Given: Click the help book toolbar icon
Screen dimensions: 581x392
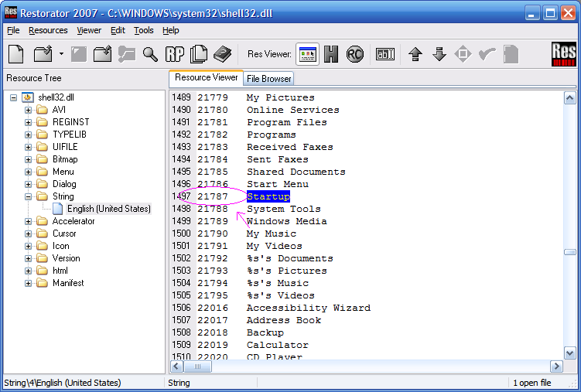Looking at the screenshot, I should tap(222, 54).
